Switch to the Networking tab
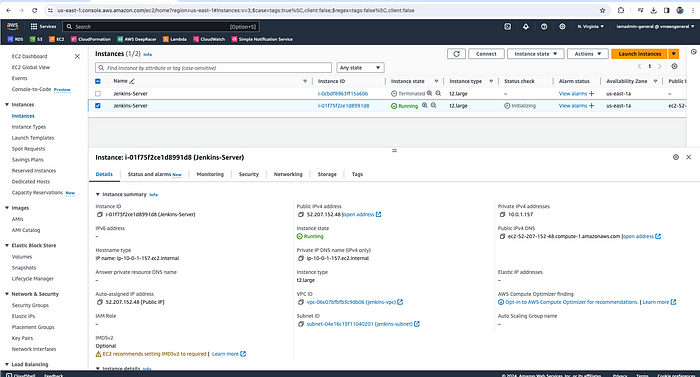The width and height of the screenshot is (700, 377). coord(288,175)
